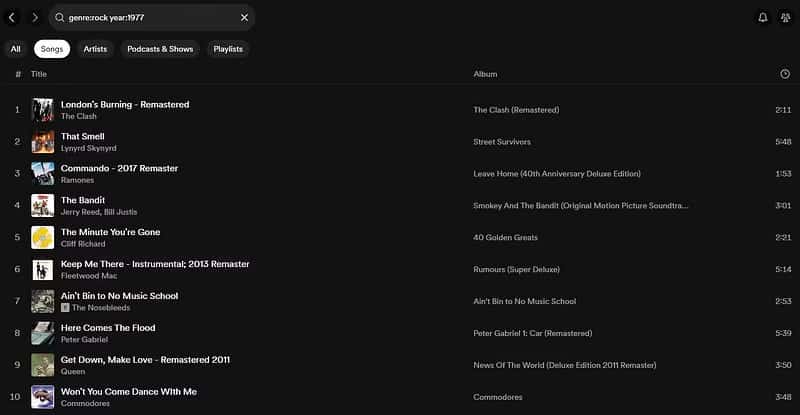The image size is (800, 415).
Task: Open album News Of The World Deluxe
Action: coord(565,365)
